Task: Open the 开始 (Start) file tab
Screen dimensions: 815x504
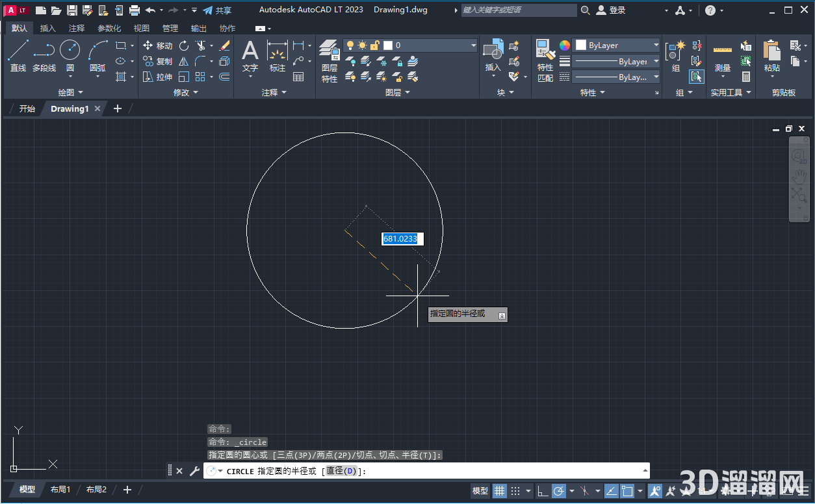Action: [x=27, y=108]
